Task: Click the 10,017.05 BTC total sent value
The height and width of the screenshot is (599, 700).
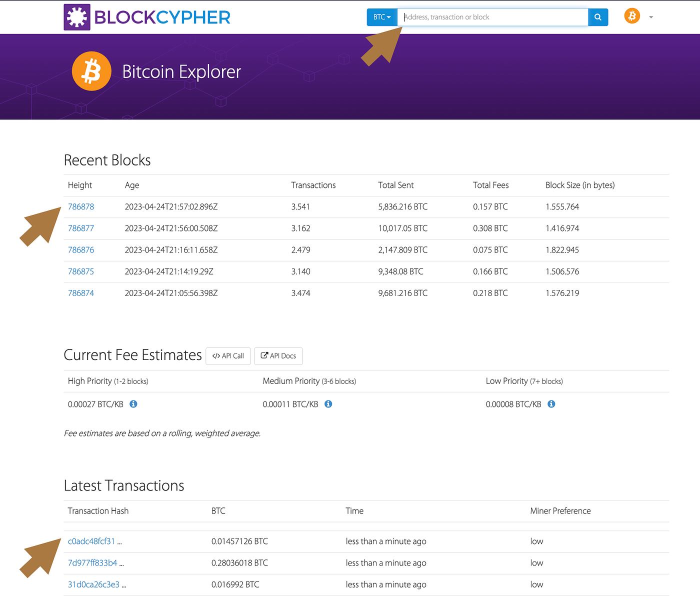Action: click(403, 228)
